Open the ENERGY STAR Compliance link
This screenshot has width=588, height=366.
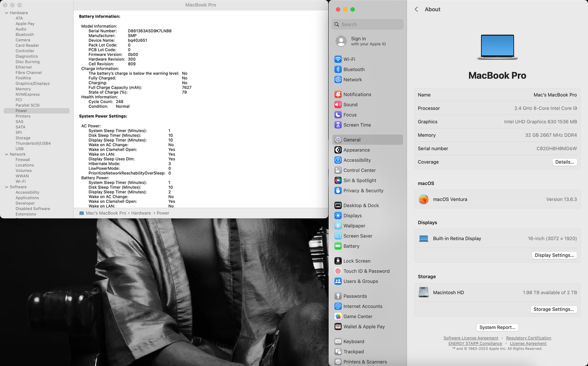coord(475,343)
